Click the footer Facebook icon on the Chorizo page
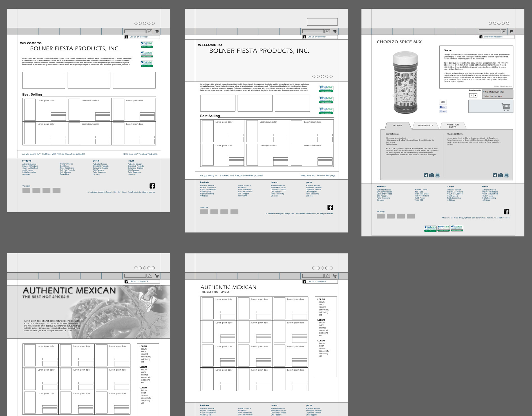 coord(506,212)
